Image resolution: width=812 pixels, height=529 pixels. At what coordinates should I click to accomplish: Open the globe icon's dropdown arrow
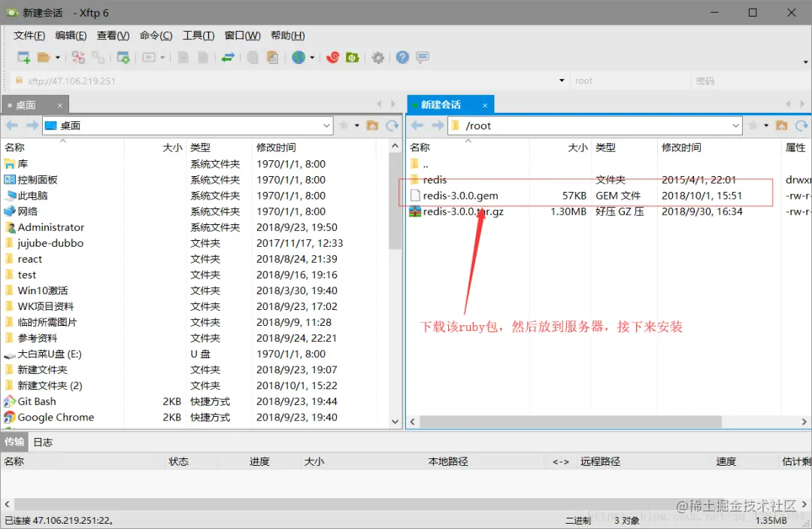[314, 57]
